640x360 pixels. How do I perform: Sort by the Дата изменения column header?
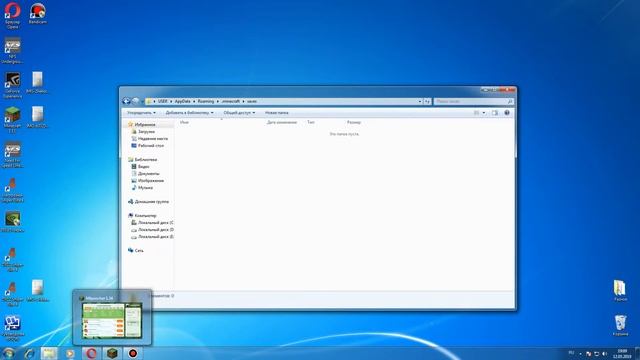point(282,122)
